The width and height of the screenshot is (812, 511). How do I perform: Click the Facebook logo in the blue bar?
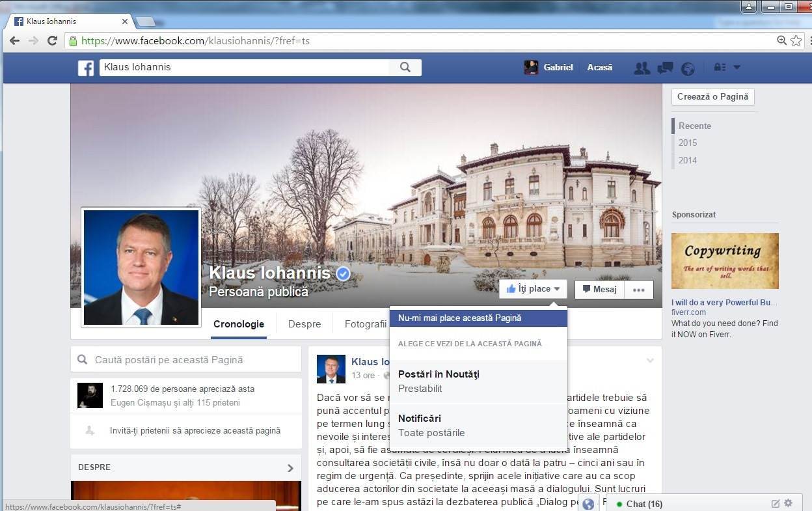click(86, 68)
